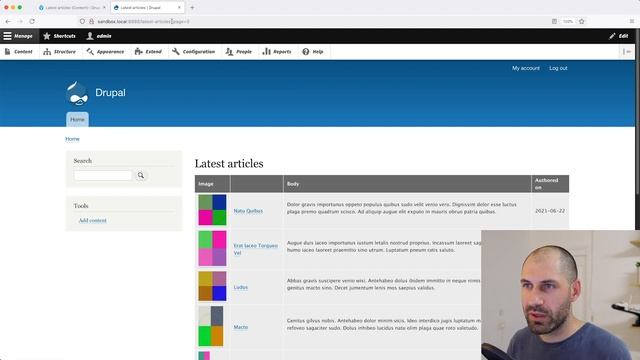640x360 pixels.
Task: Switch to the first Latest articles tab
Action: pos(71,7)
